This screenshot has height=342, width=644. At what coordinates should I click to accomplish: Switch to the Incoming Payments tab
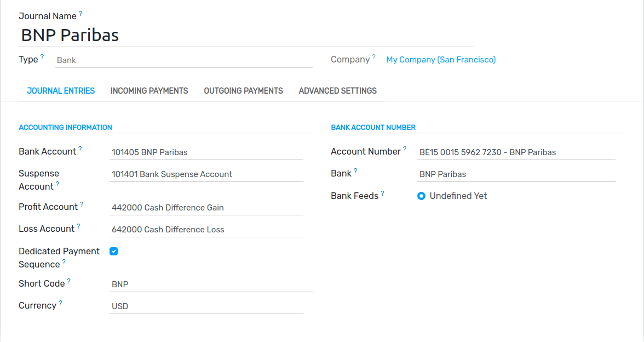click(149, 91)
